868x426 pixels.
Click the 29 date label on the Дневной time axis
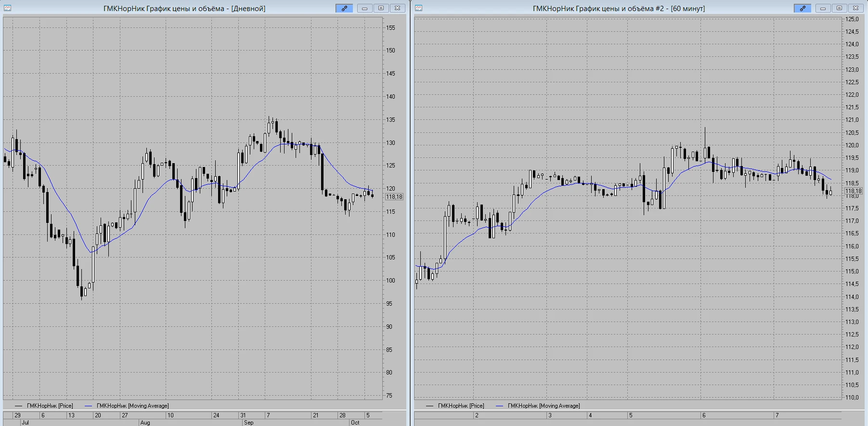17,415
